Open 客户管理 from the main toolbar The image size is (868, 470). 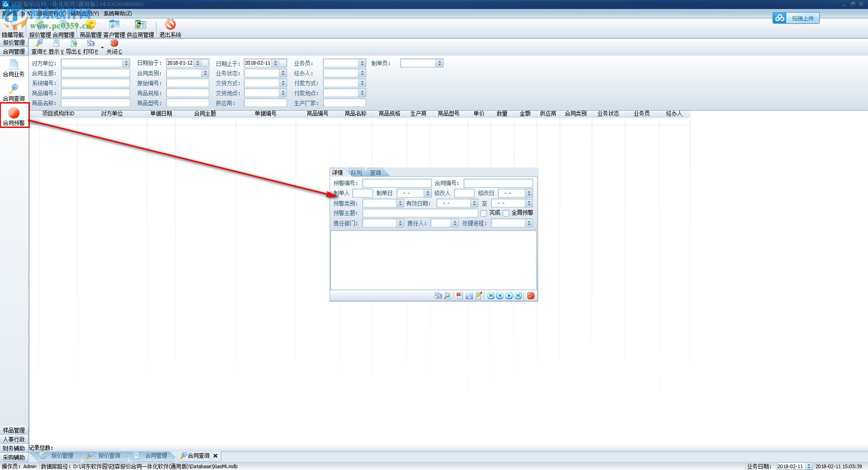coord(114,28)
